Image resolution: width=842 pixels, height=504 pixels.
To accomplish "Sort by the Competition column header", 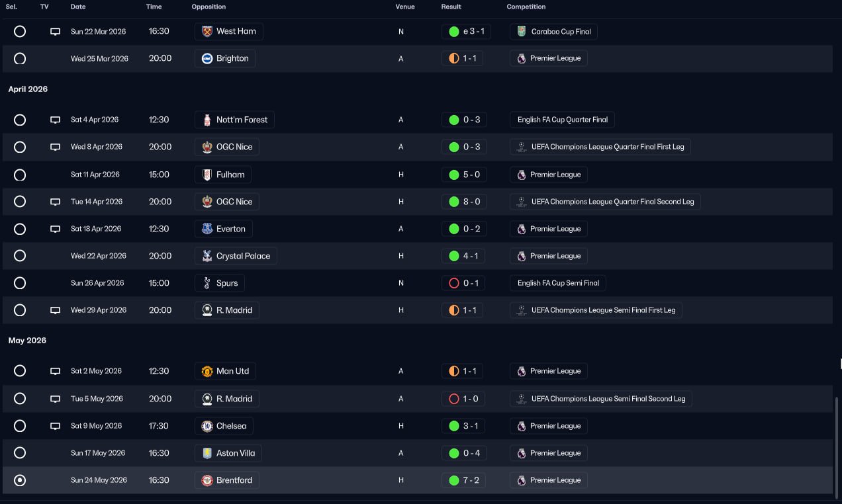I will coord(526,7).
